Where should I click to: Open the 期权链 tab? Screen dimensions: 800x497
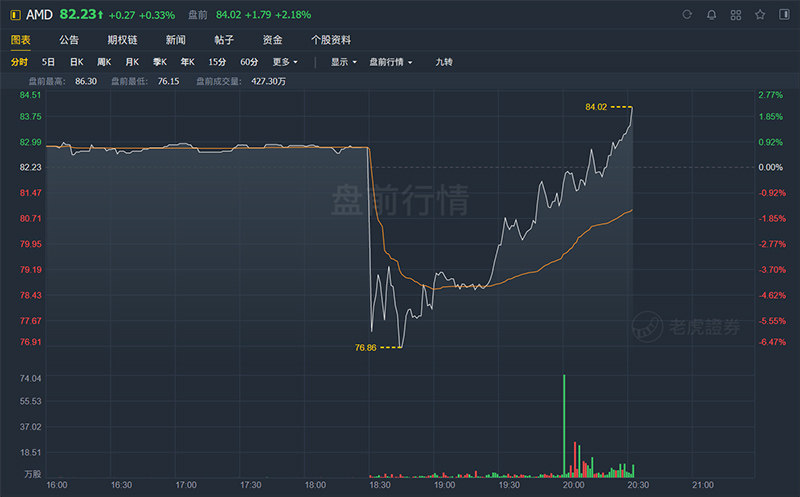point(122,40)
